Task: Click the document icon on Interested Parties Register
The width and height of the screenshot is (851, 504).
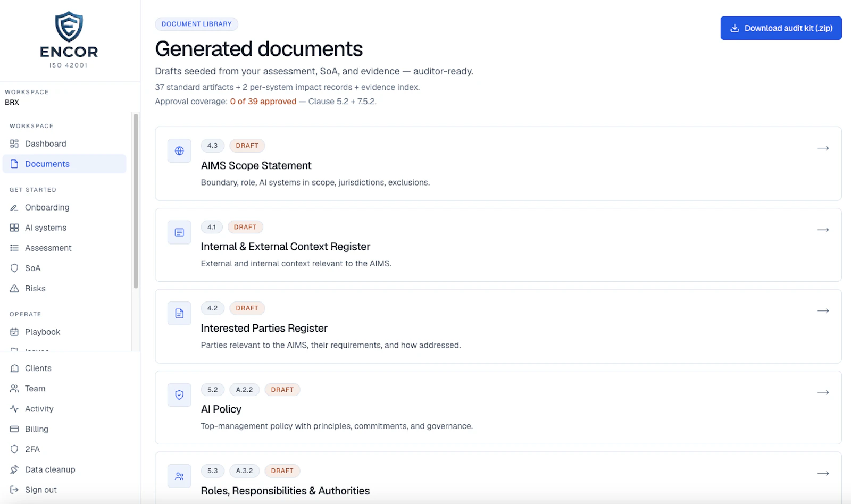Action: pos(179,313)
